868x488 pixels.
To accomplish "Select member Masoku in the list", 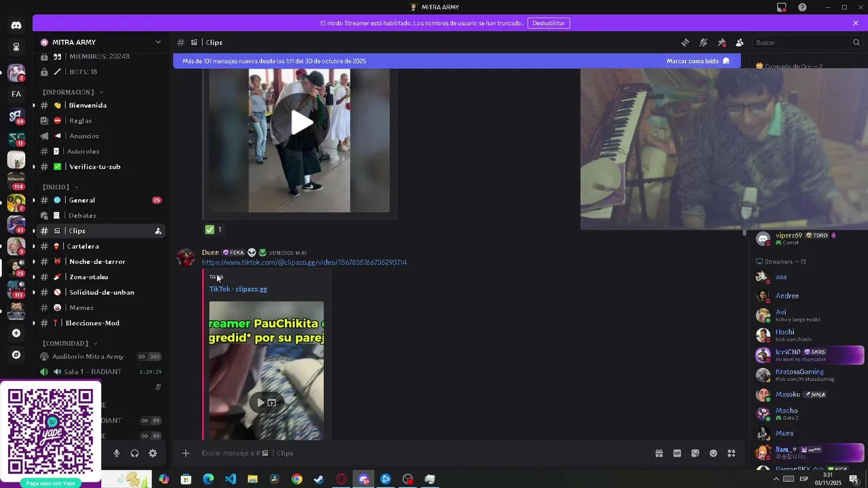I will [810, 394].
